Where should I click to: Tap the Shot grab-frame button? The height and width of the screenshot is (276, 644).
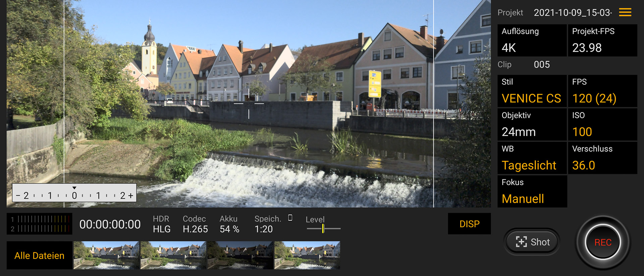(532, 242)
